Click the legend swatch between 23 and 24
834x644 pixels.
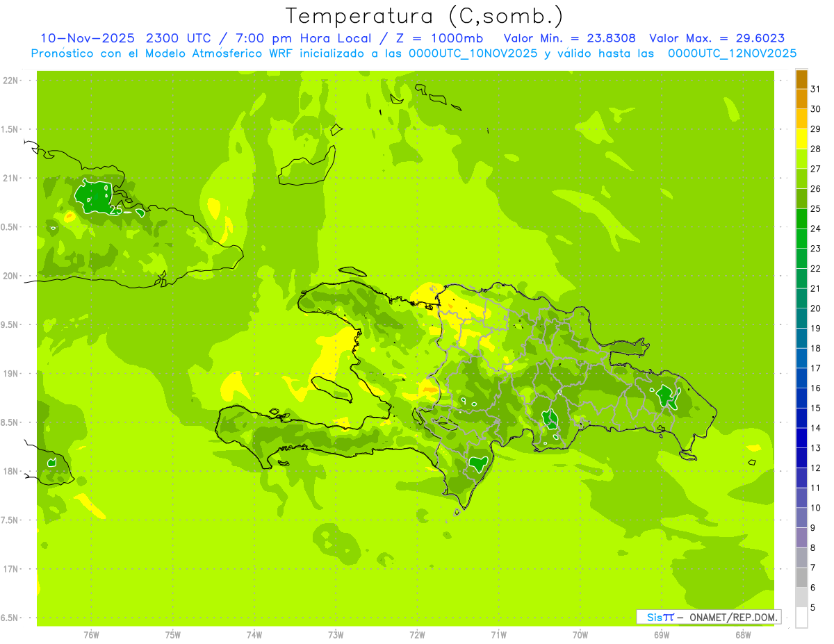[x=801, y=238]
